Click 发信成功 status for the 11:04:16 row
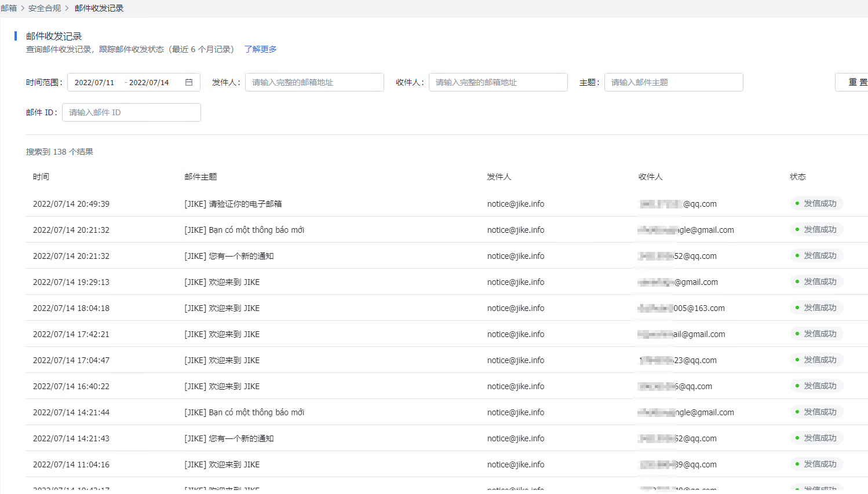 click(816, 464)
